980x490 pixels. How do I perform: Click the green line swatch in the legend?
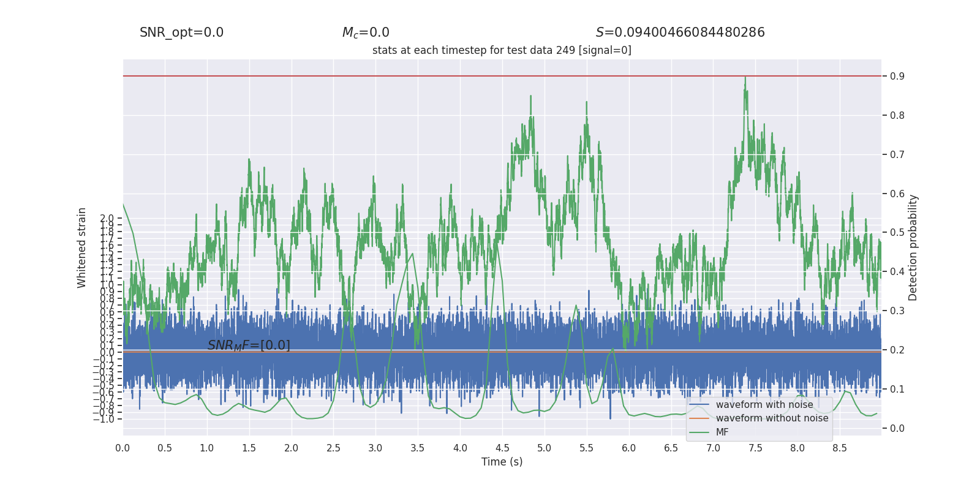pos(699,432)
